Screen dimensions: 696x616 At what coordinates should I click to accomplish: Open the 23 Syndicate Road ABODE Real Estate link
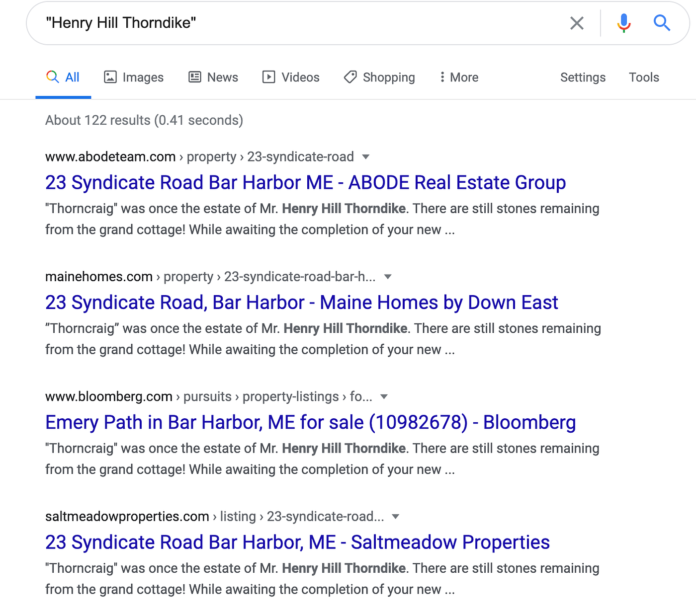(x=305, y=182)
